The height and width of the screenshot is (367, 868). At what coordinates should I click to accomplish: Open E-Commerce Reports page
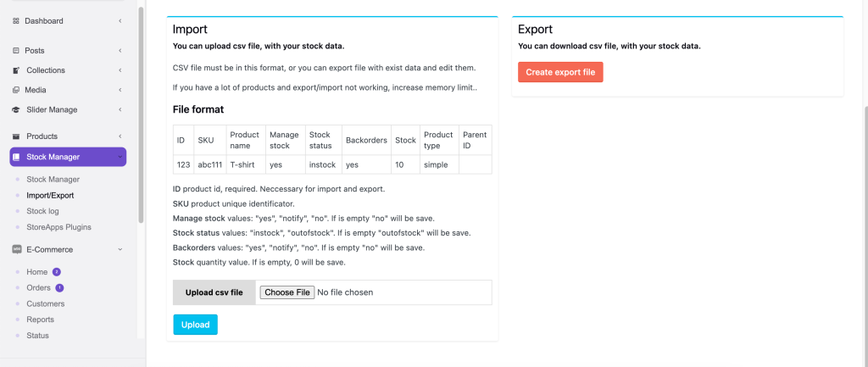40,320
